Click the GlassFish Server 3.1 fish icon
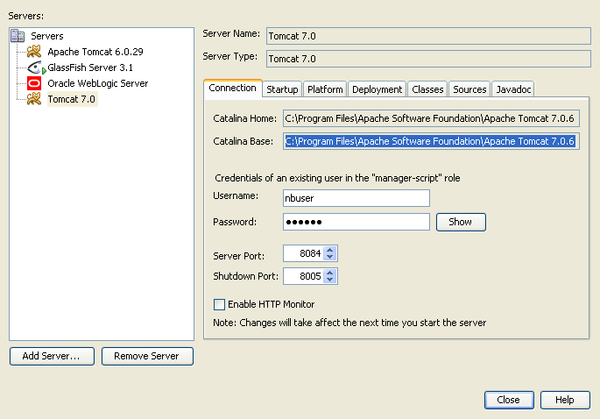Viewport: 600px width, 419px height. (35, 68)
